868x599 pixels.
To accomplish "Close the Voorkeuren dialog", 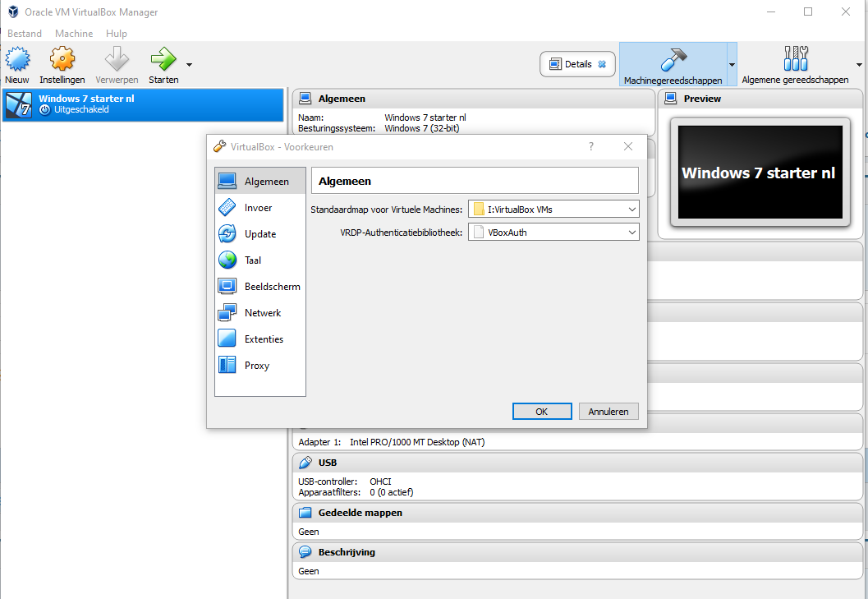I will click(x=627, y=146).
